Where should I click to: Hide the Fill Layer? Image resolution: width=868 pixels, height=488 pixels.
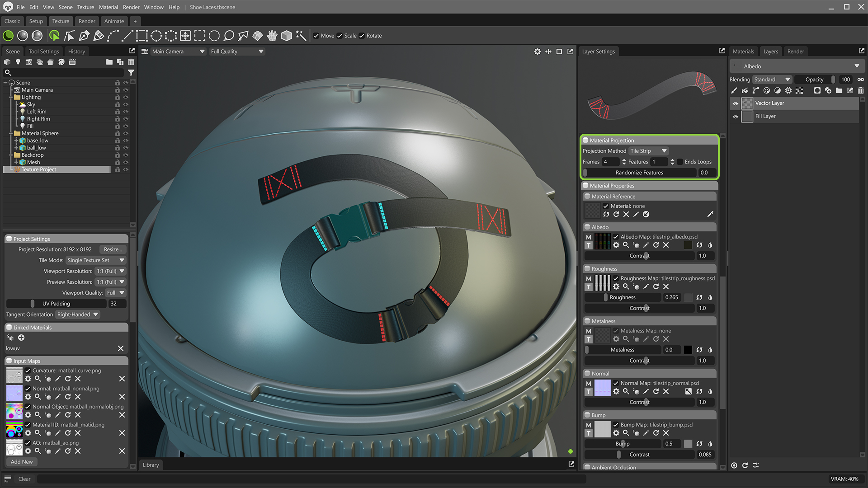tap(736, 117)
